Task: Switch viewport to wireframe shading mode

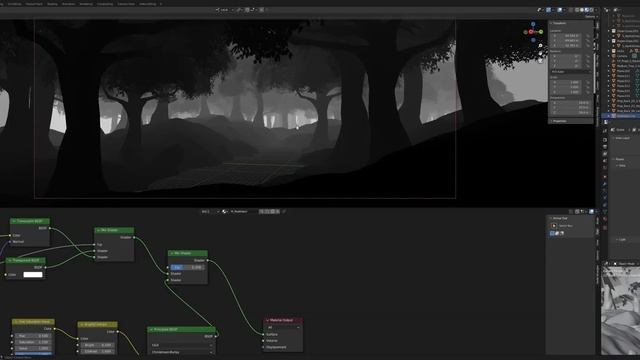Action: pyautogui.click(x=577, y=10)
